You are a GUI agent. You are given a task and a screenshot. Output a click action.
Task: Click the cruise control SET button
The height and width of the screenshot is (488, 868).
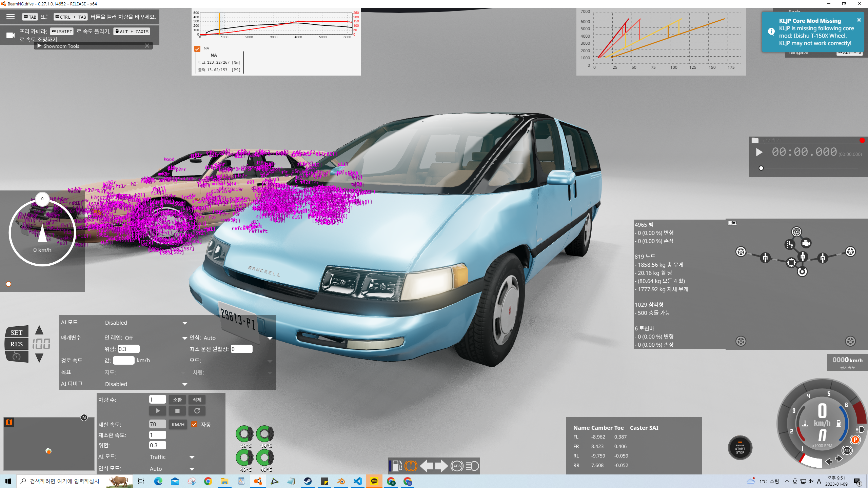(16, 332)
